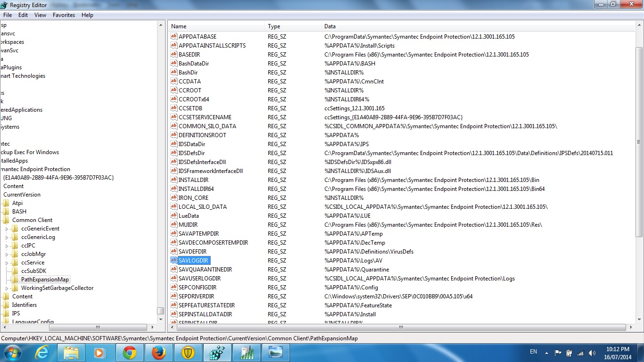Open Google Chrome from taskbar
Screen dimensions: 644x362
point(129,353)
